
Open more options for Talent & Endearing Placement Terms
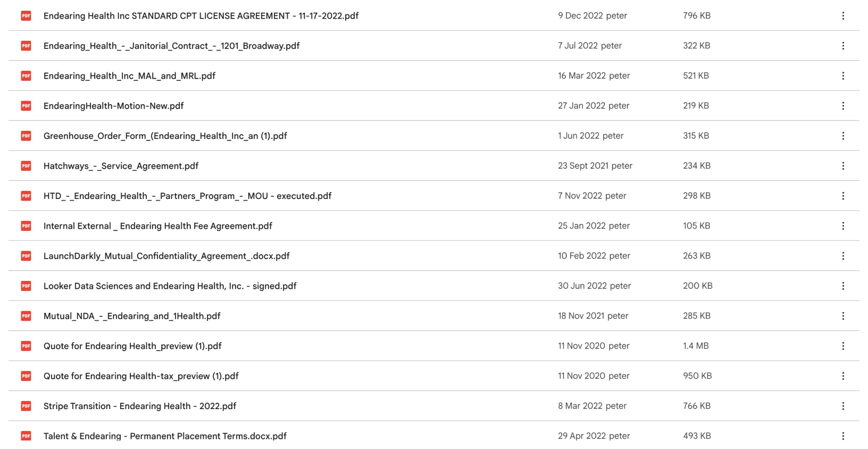[843, 436]
